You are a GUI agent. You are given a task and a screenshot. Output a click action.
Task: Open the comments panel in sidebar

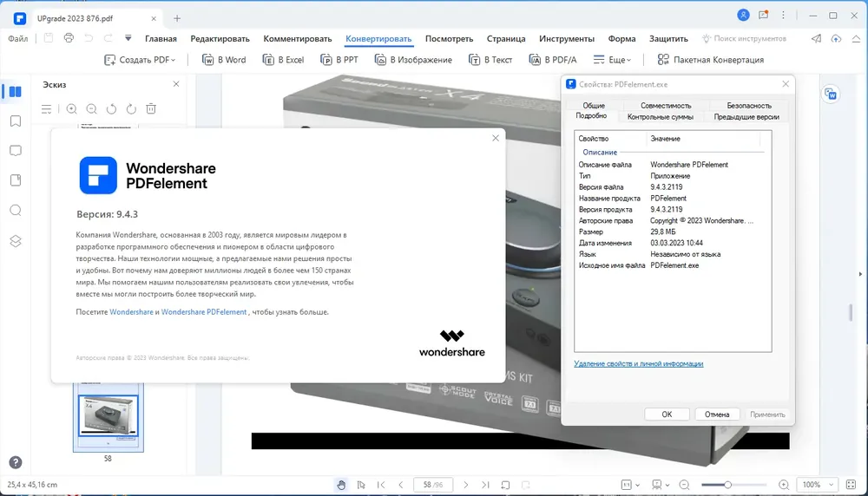(16, 150)
